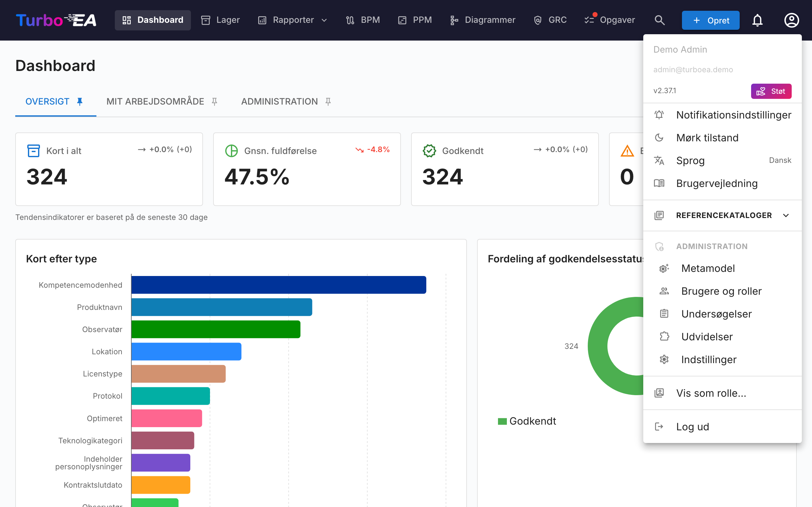
Task: Select Brugere og roller menu item
Action: 722,291
